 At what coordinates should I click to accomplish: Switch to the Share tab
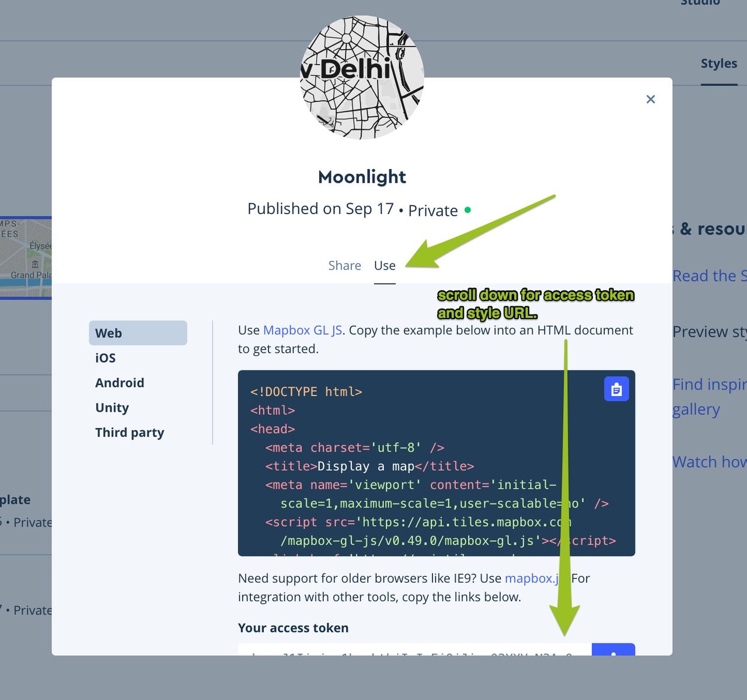coord(344,265)
